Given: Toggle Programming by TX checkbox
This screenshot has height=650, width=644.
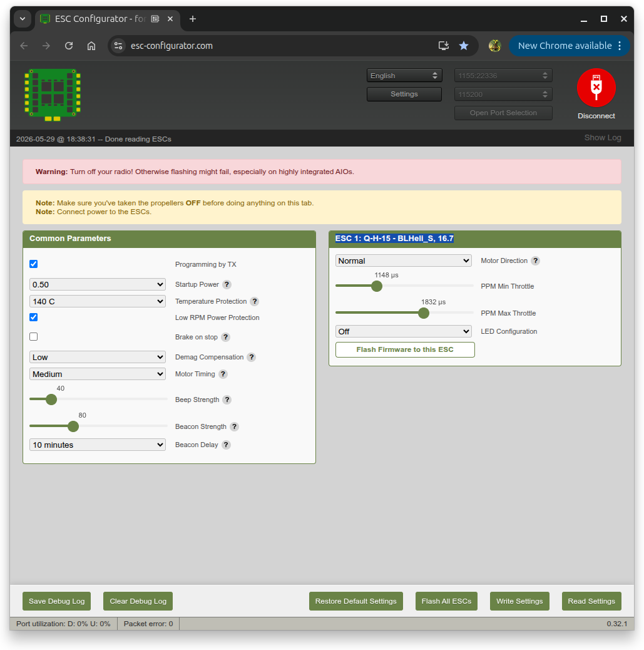Looking at the screenshot, I should click(34, 264).
